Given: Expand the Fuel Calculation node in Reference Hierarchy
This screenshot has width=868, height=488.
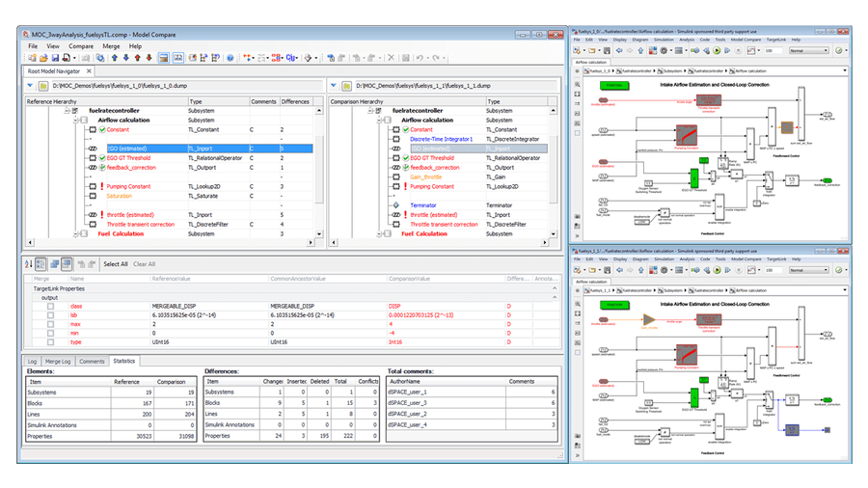Looking at the screenshot, I should [76, 234].
